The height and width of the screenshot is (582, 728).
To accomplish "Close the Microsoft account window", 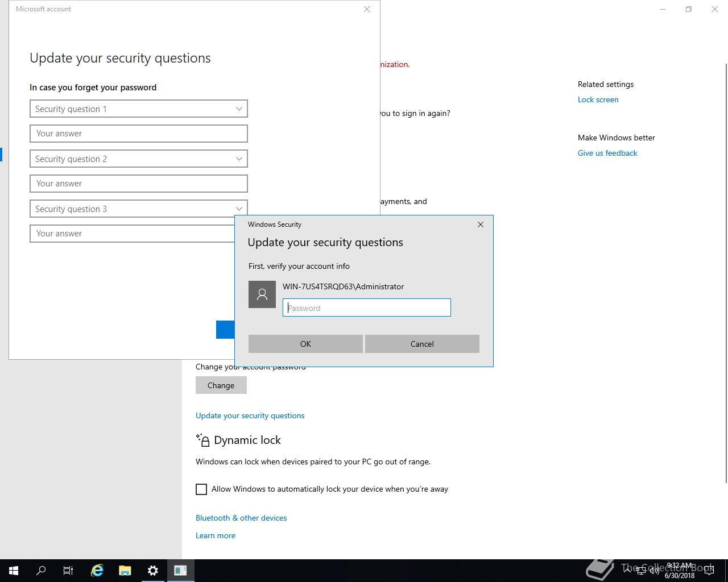I will click(367, 9).
